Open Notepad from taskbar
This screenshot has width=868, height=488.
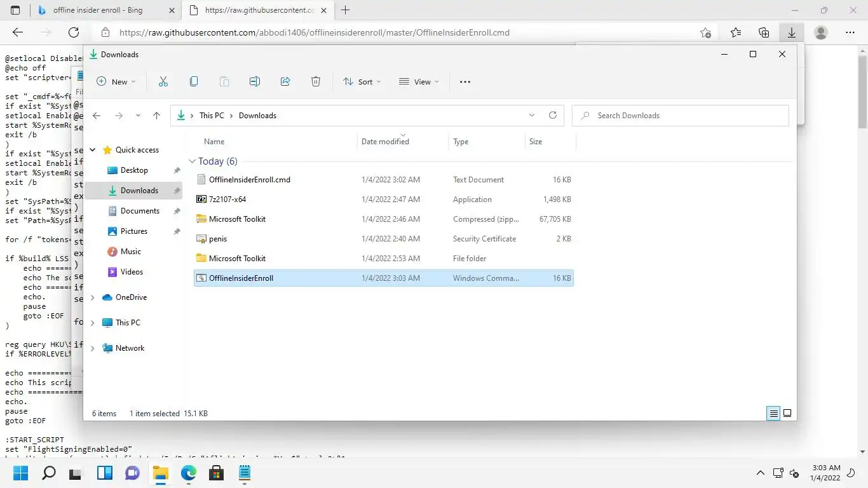pos(244,473)
